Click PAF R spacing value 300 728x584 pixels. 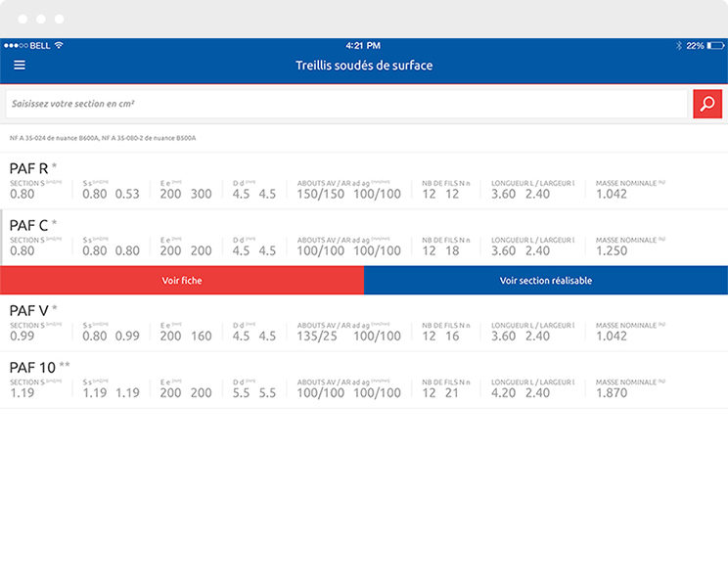201,194
